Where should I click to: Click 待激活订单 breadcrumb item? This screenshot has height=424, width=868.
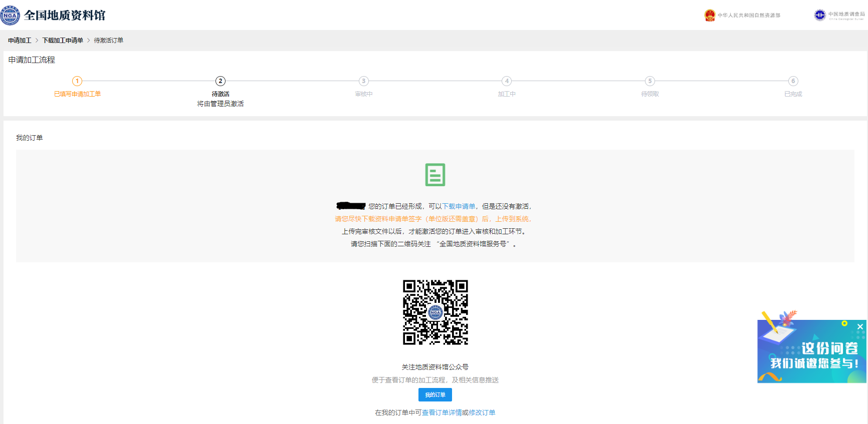pos(108,41)
